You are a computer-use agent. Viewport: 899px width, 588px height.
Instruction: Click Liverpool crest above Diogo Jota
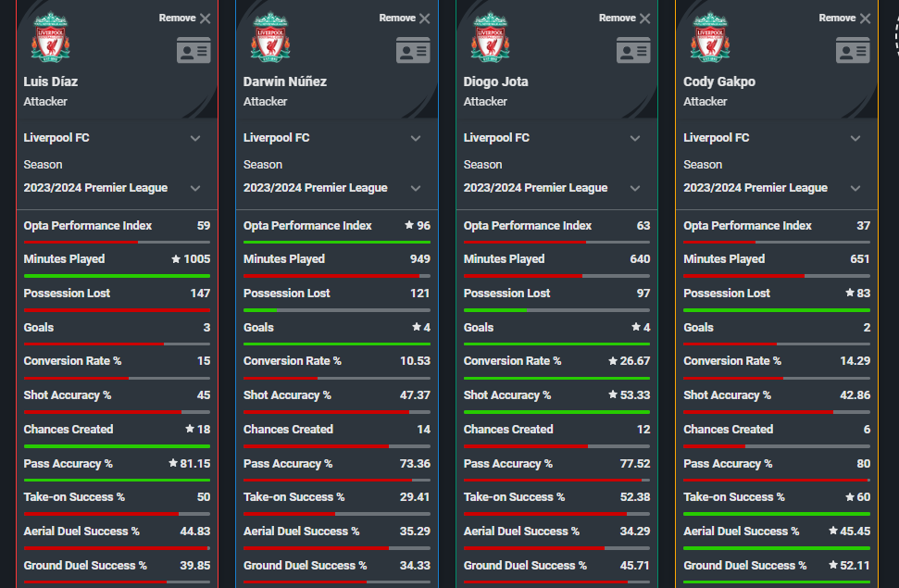(490, 37)
